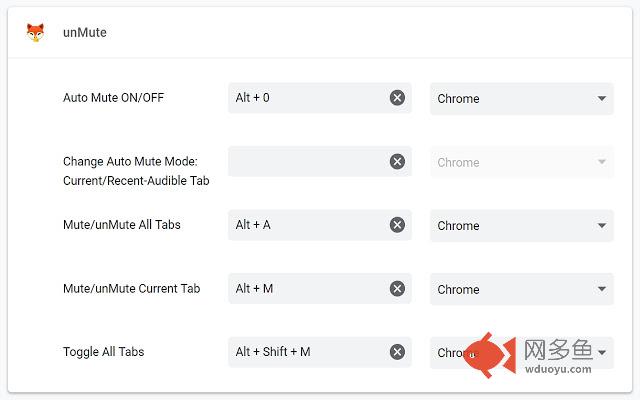Image resolution: width=640 pixels, height=400 pixels.
Task: Clear the Mute/unMute Current Tab shortcut
Action: [397, 289]
